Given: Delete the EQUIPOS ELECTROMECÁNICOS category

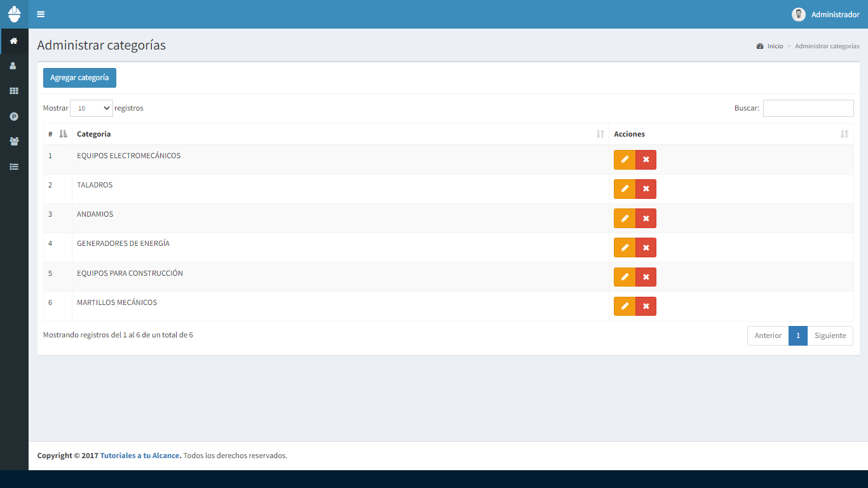Looking at the screenshot, I should point(646,159).
